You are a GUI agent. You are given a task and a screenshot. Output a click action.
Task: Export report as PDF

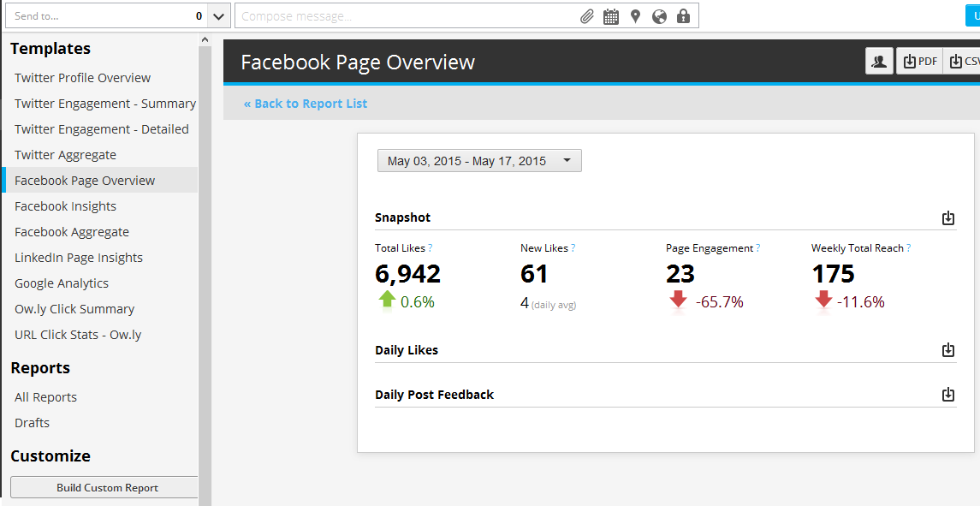919,62
